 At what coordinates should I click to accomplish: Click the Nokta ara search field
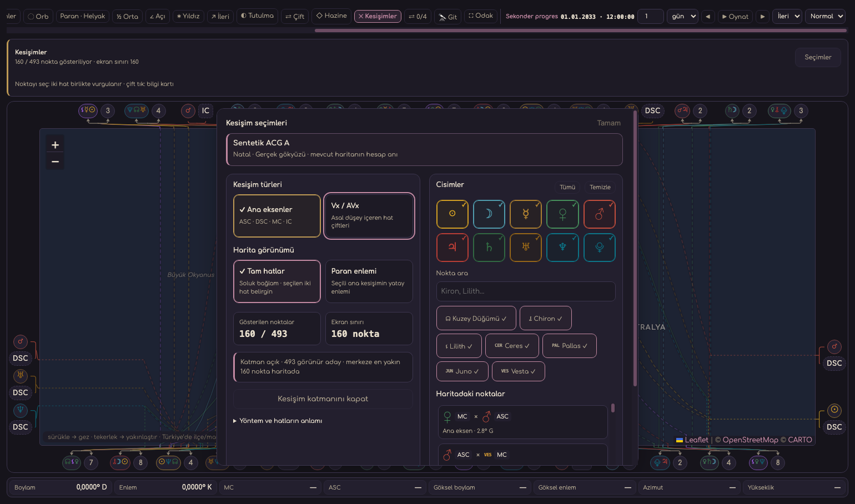[526, 291]
